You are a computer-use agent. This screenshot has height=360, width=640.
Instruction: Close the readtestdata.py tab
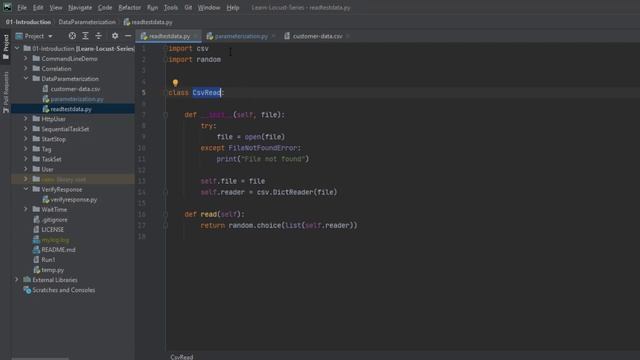point(196,36)
